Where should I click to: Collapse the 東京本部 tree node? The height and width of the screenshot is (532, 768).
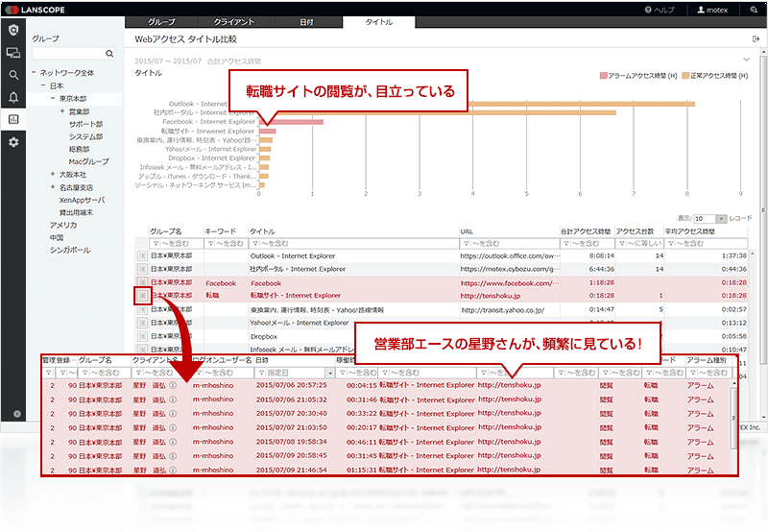coord(53,98)
